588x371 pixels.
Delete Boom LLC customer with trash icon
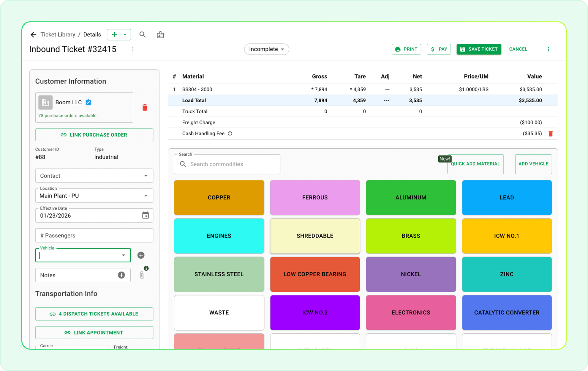pyautogui.click(x=145, y=107)
